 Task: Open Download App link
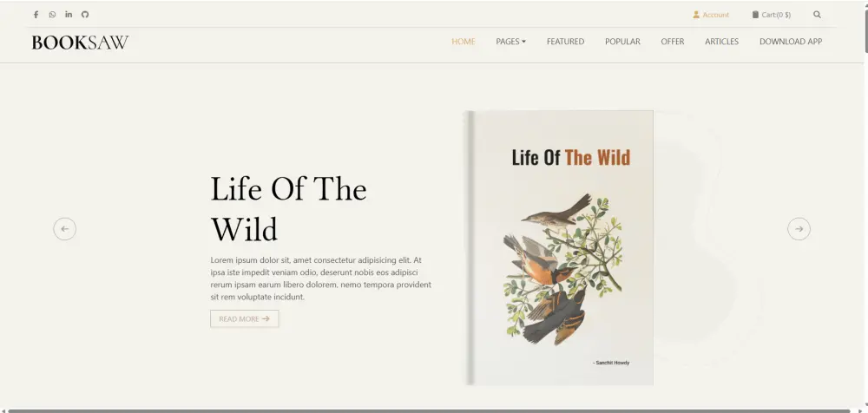click(x=791, y=42)
